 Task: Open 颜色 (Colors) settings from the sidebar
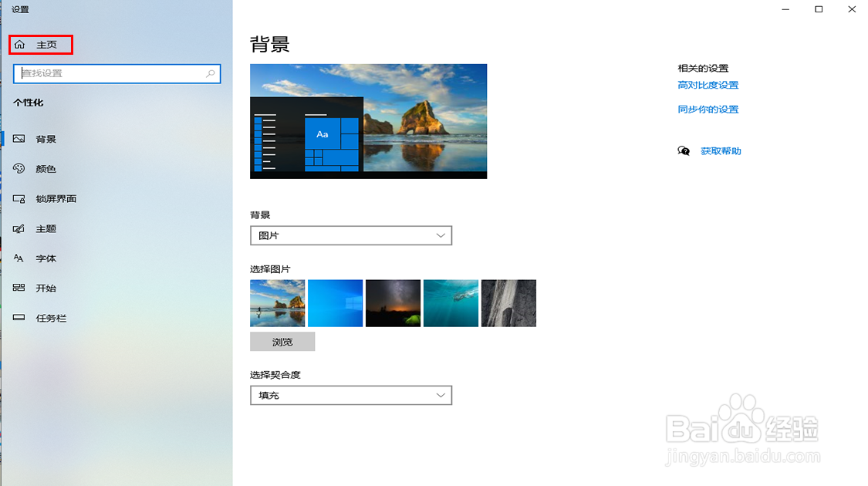click(x=19, y=169)
